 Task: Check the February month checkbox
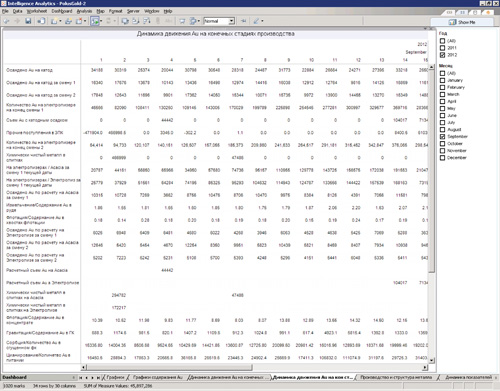click(x=442, y=87)
